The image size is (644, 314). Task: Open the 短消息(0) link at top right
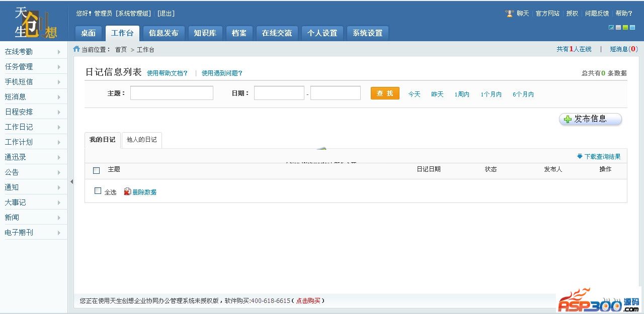click(624, 49)
